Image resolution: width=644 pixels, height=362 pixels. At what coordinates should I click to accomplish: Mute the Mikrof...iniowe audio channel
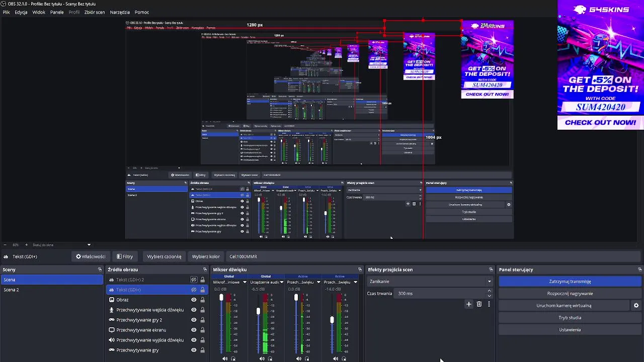[x=225, y=359]
